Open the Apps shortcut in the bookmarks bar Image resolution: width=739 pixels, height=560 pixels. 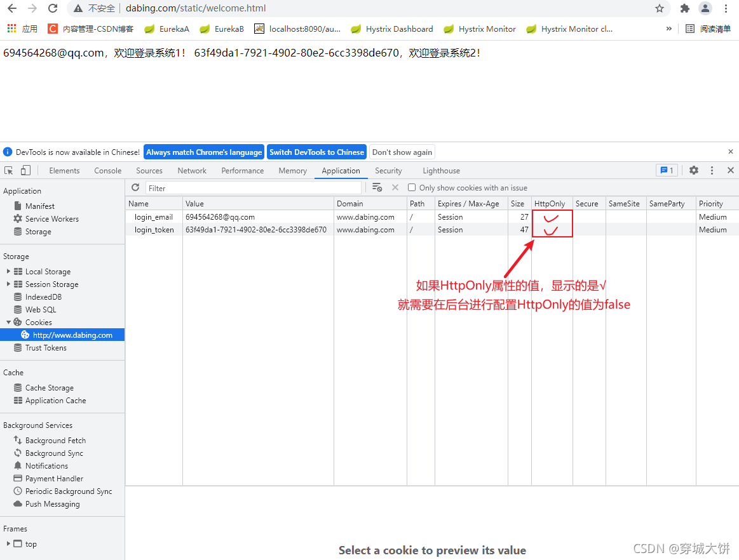click(x=22, y=29)
